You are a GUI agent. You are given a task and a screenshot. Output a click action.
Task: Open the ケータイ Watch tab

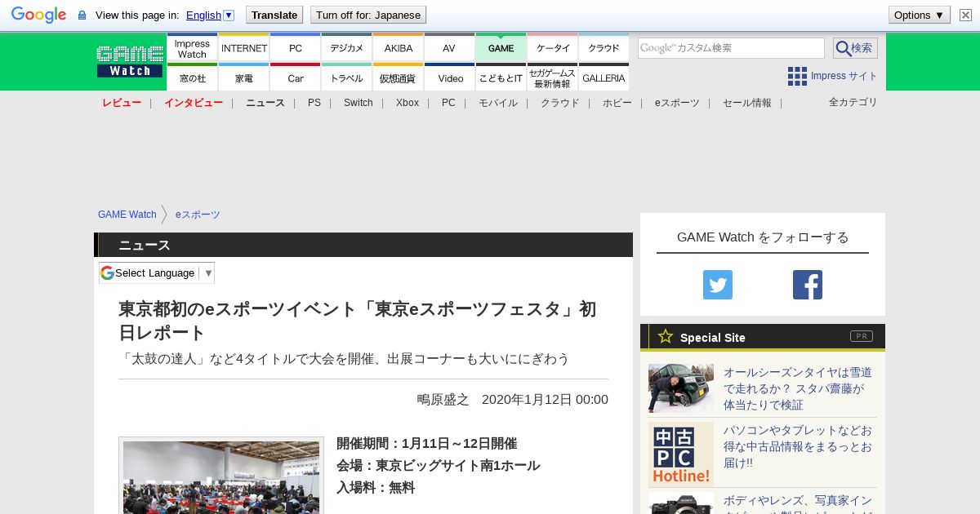(x=553, y=48)
